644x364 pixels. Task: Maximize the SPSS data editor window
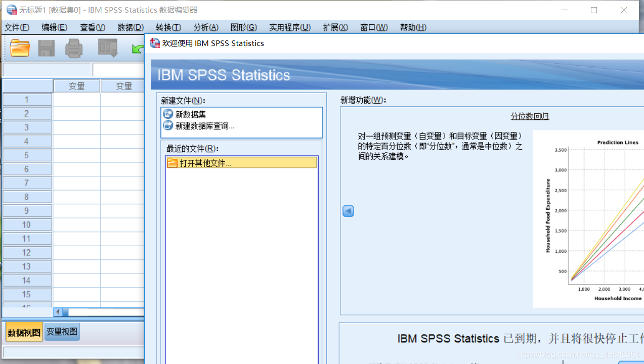coord(594,10)
